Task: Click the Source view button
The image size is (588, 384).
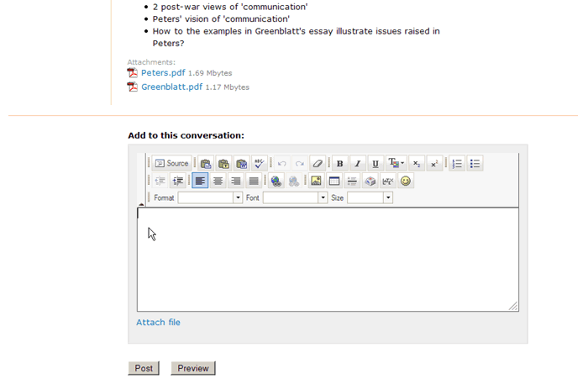Action: click(171, 164)
